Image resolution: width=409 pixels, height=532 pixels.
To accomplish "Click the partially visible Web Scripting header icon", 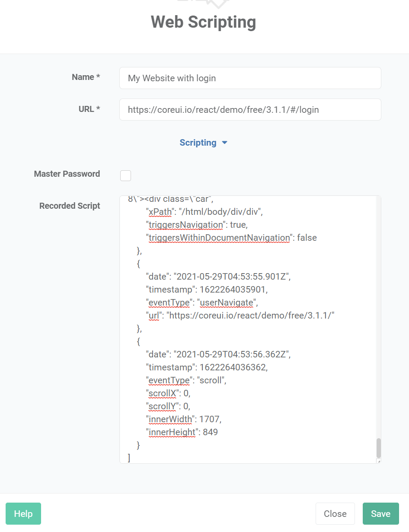I will click(203, 4).
